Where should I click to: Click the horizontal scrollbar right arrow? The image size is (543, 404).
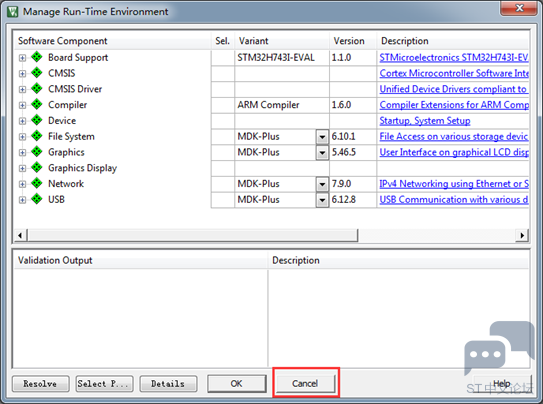click(522, 235)
